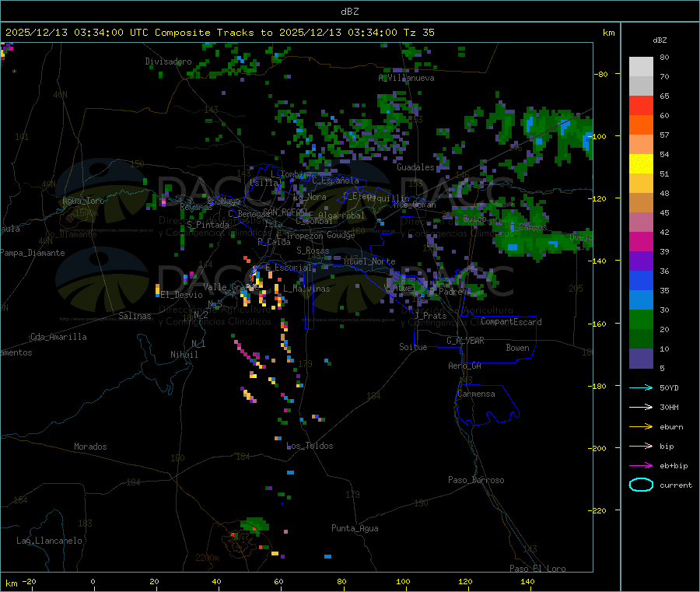Click the Agua_Toro map label
The height and width of the screenshot is (592, 700).
83,201
